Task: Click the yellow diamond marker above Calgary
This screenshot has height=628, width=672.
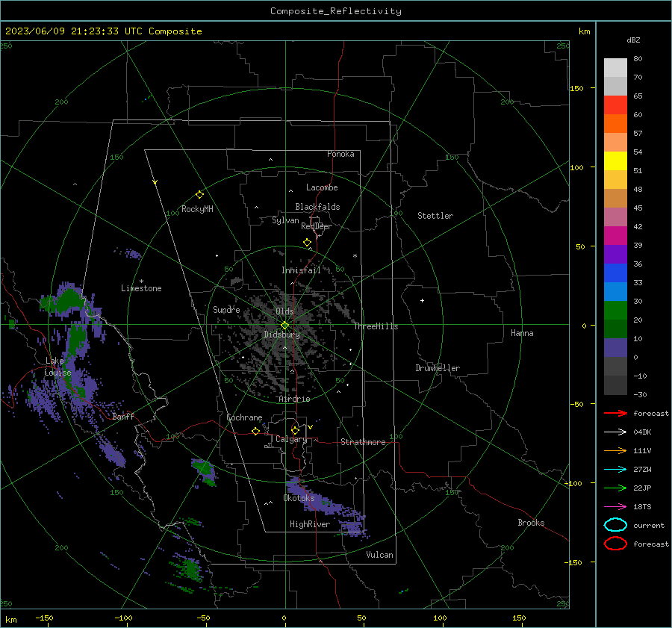Action: click(295, 430)
